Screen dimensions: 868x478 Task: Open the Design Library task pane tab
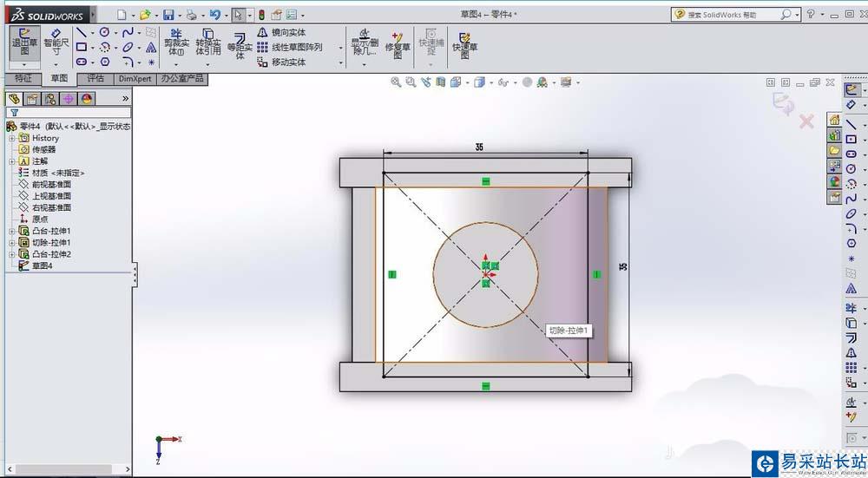point(834,135)
